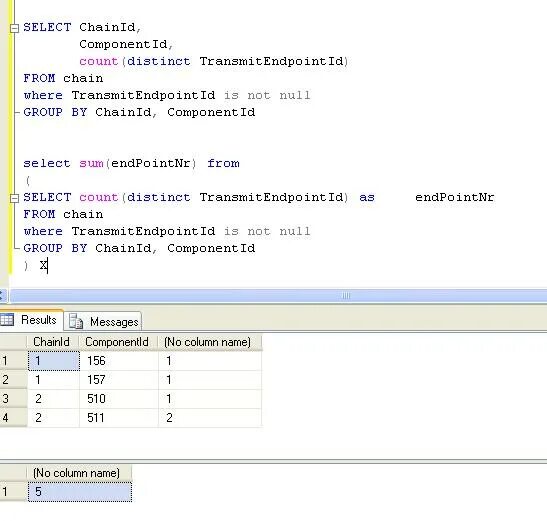Click the Messages tab page icon
This screenshot has width=547, height=521.
[76, 321]
